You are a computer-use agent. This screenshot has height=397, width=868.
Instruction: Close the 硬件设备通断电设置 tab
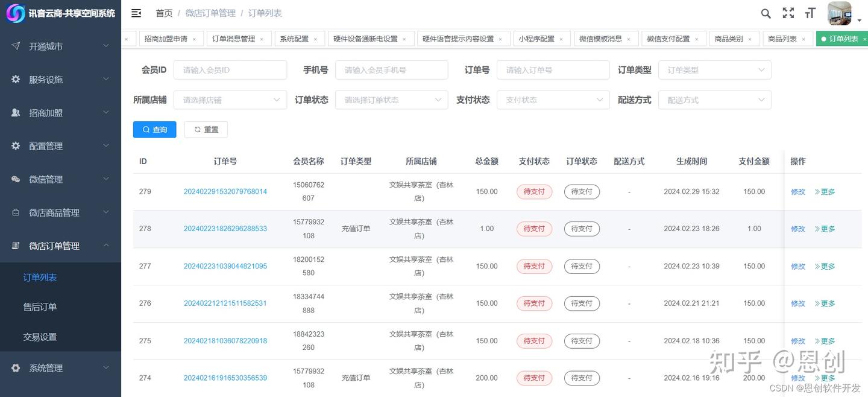click(404, 39)
